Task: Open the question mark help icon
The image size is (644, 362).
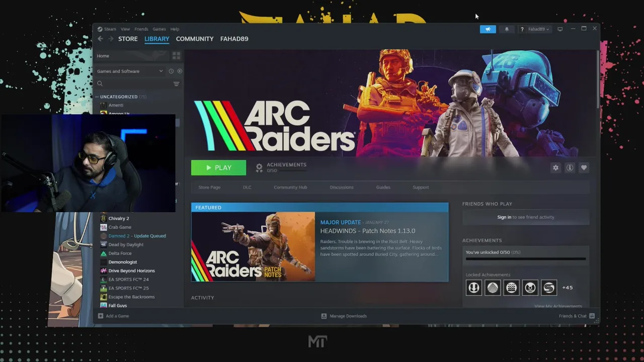Action: click(x=522, y=29)
